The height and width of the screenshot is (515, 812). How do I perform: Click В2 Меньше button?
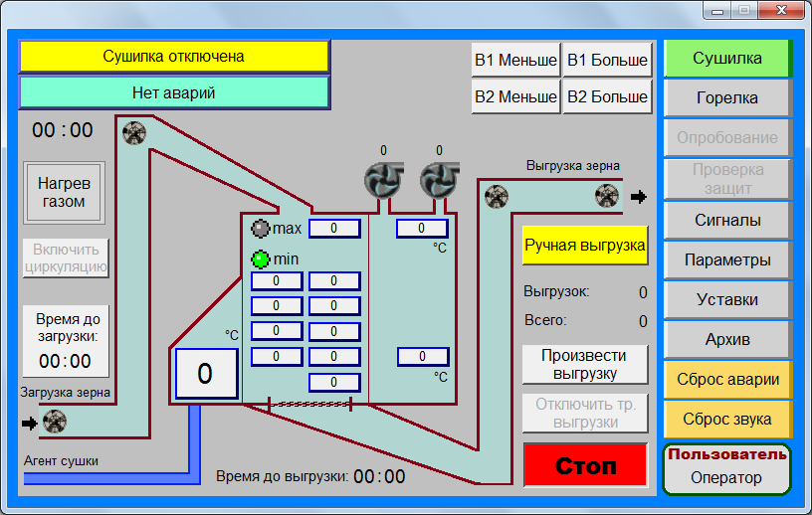515,96
